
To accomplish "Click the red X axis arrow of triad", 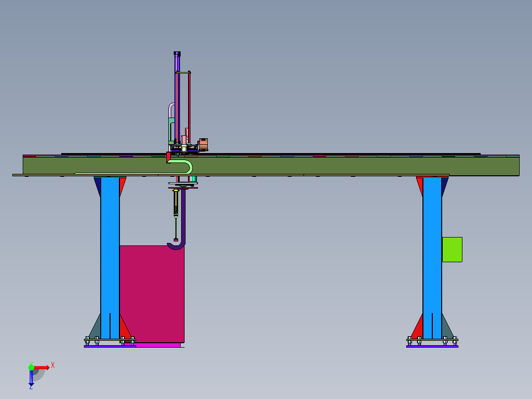I will coord(42,367).
